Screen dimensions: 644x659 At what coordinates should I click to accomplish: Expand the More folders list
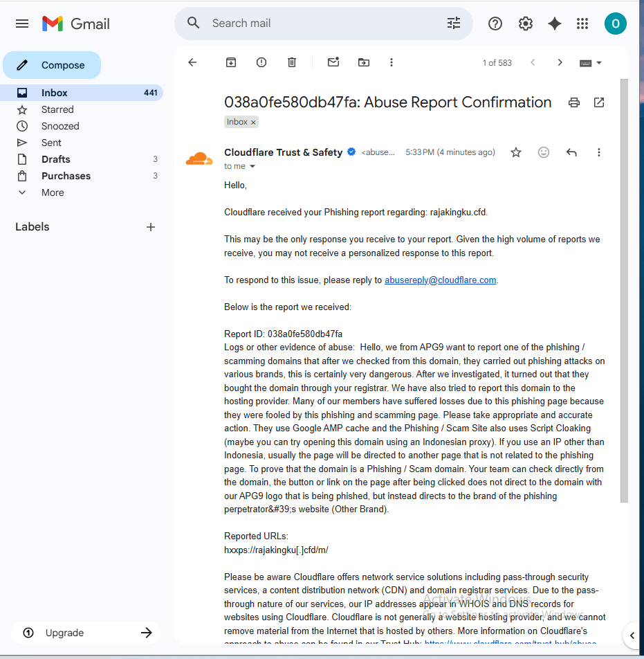82,192
